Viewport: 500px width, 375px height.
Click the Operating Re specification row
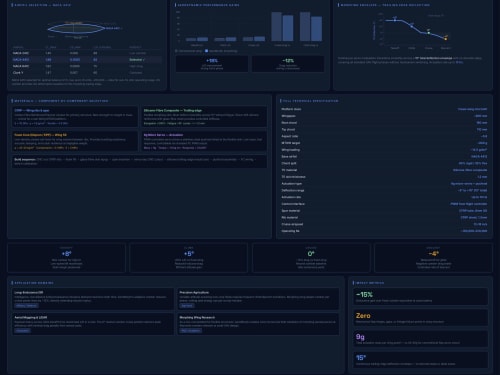[x=384, y=231]
